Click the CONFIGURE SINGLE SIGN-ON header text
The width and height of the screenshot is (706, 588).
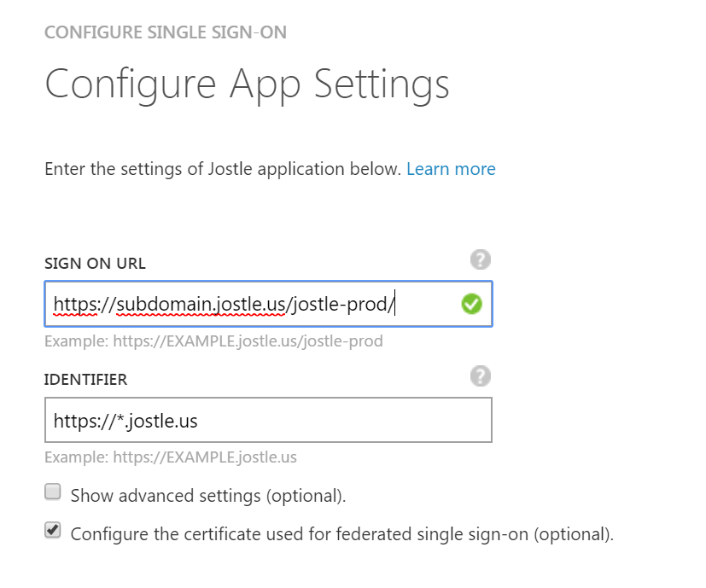166,32
